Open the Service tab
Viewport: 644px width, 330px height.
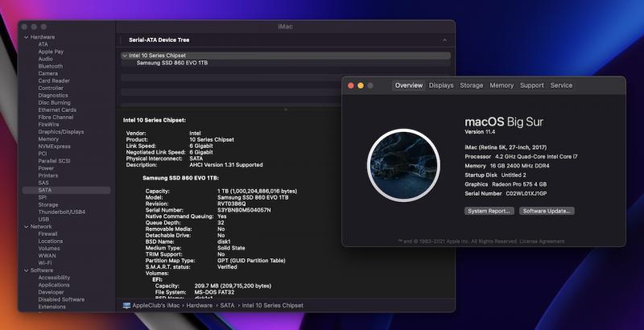point(561,85)
